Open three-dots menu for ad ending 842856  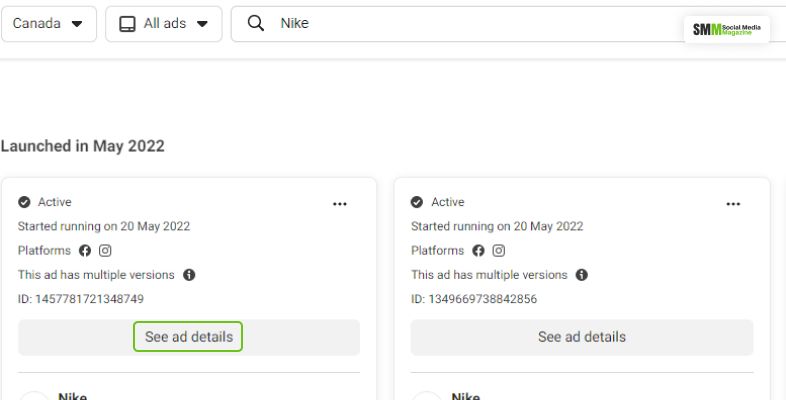(x=733, y=203)
